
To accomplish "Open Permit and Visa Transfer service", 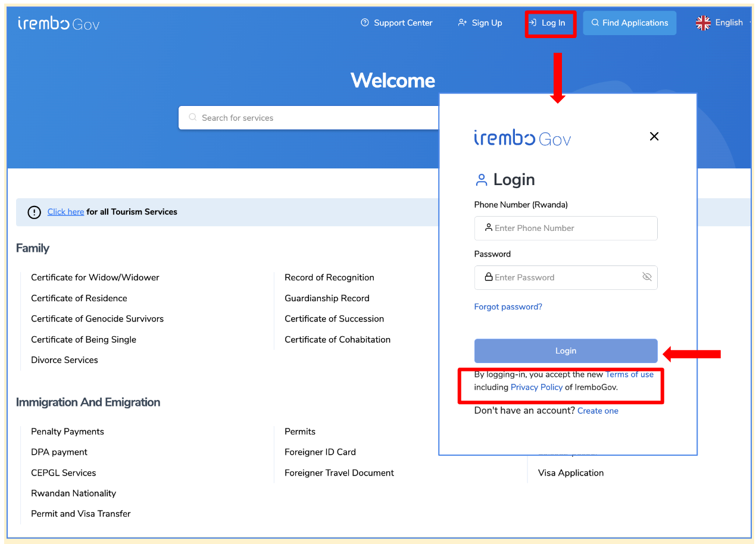I will (x=80, y=514).
